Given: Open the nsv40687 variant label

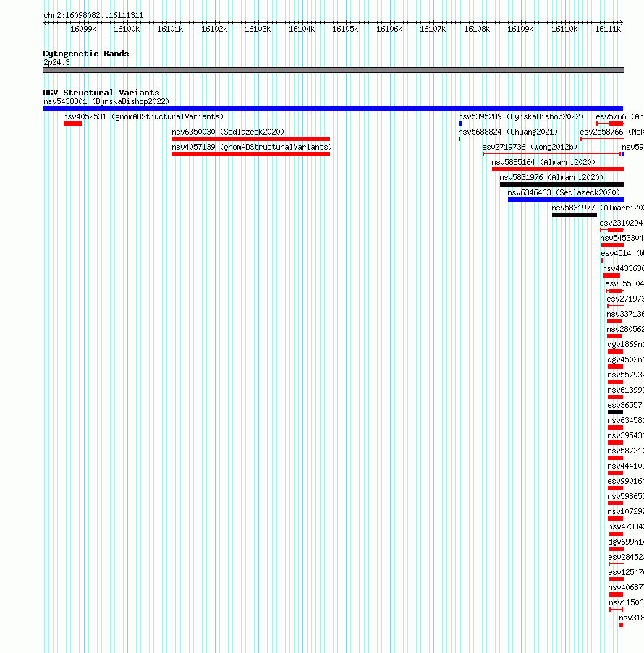Looking at the screenshot, I should pos(626,588).
